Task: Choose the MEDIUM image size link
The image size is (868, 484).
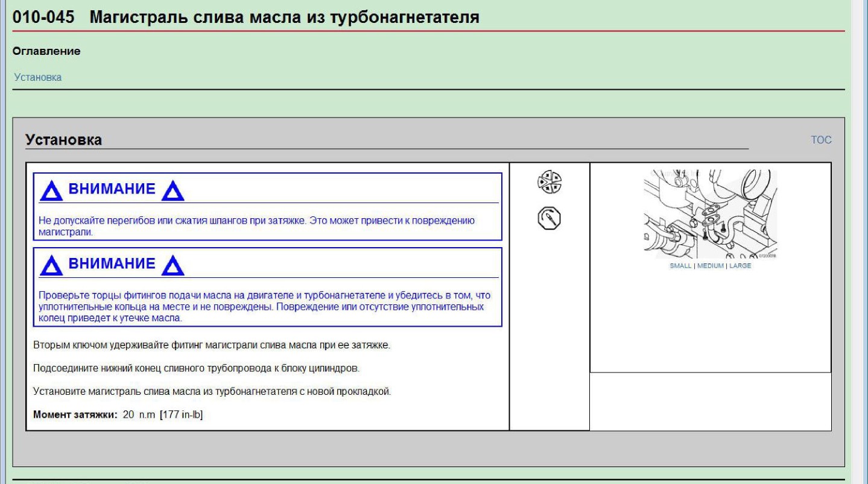Action: [x=711, y=266]
